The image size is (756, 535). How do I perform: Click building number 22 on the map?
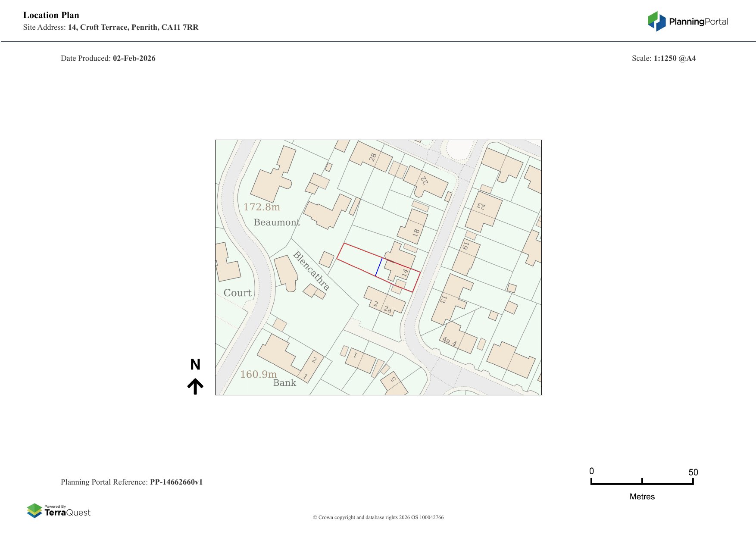pos(425,180)
